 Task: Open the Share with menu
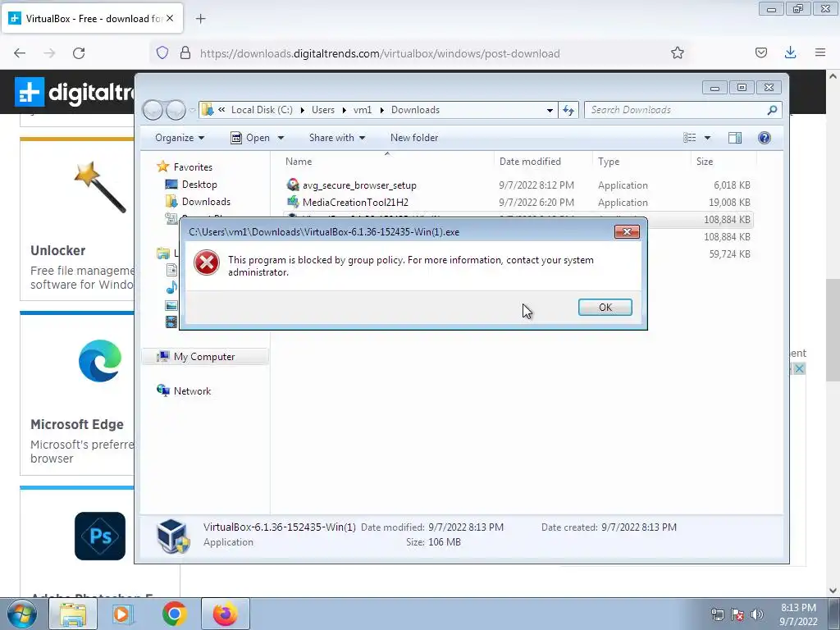click(337, 138)
